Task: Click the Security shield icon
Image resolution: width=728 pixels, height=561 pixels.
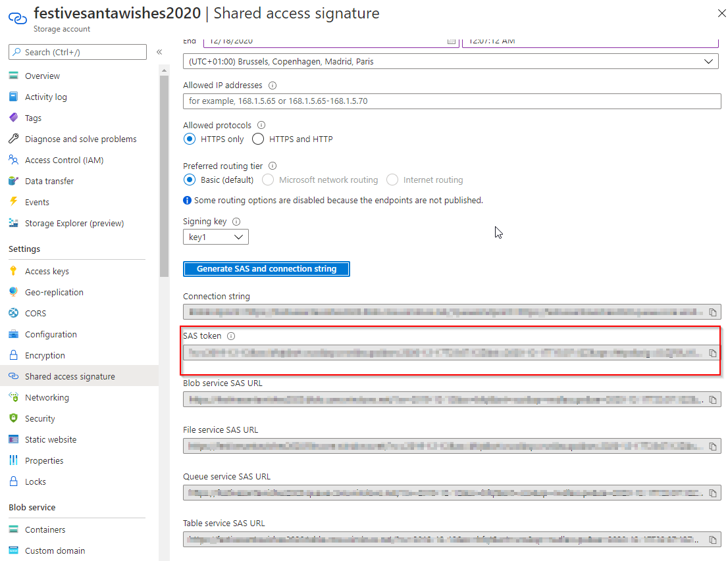Action: point(13,418)
